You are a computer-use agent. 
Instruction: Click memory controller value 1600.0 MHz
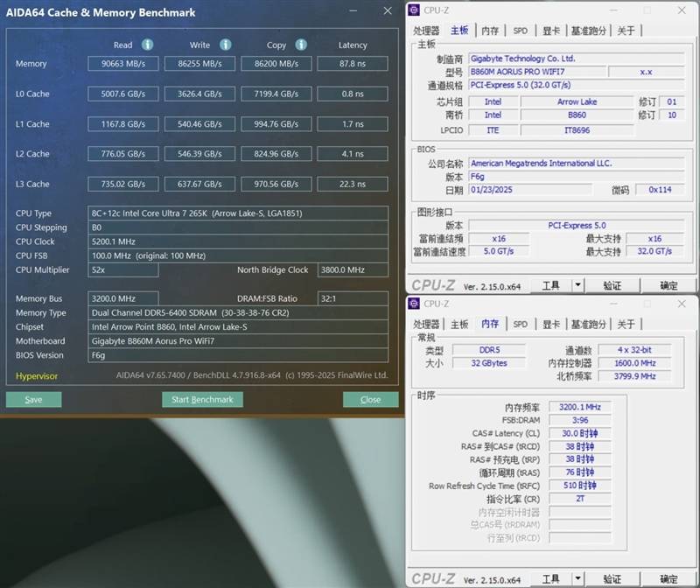(635, 363)
